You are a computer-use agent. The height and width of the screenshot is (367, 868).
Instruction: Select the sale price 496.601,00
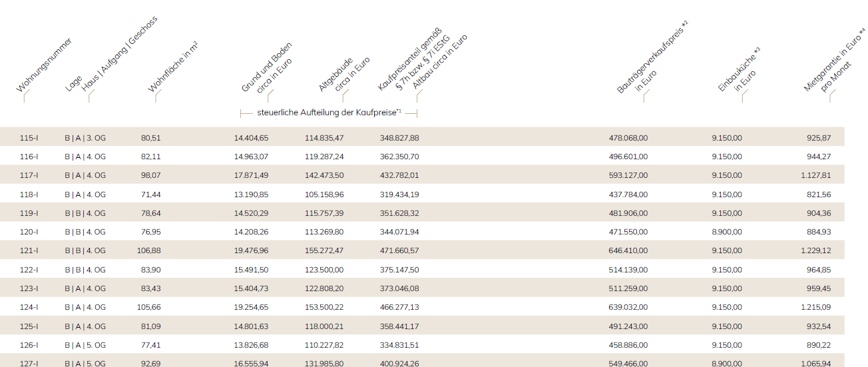pos(628,157)
